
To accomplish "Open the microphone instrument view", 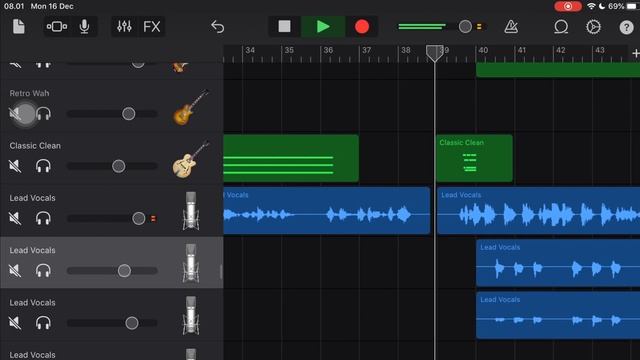I will tap(84, 27).
